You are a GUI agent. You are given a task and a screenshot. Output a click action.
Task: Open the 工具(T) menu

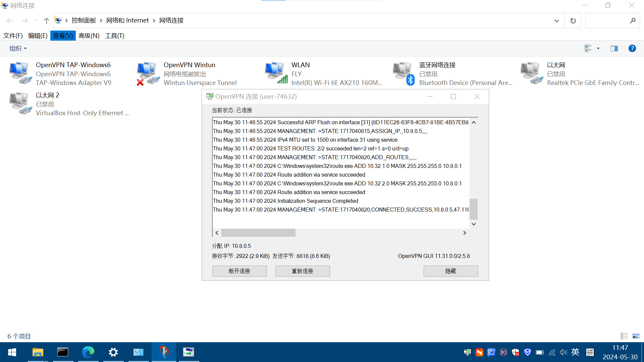point(114,36)
